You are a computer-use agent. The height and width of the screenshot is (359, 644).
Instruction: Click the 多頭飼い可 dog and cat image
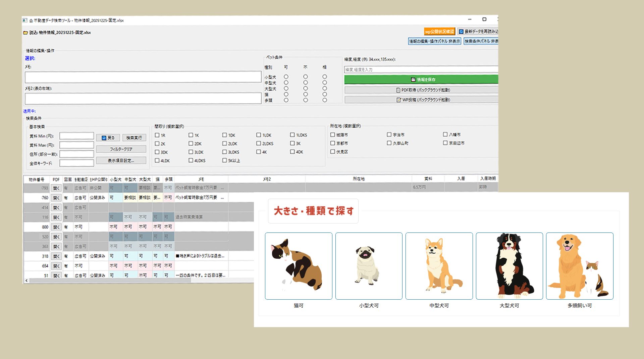[x=579, y=266]
